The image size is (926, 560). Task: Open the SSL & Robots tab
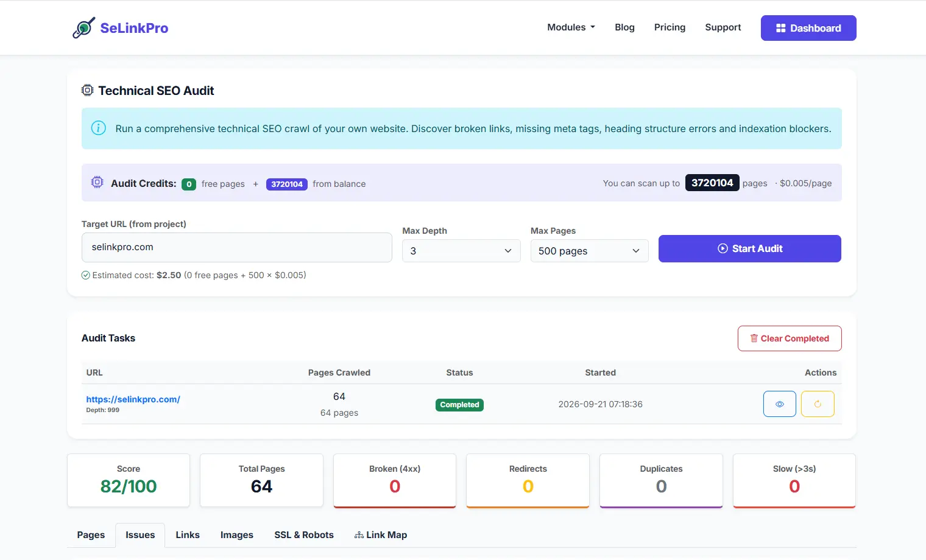coord(304,535)
